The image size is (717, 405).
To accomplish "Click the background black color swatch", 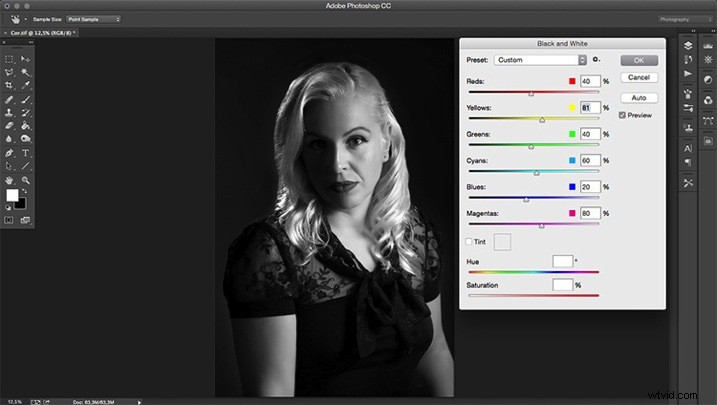I will point(21,204).
